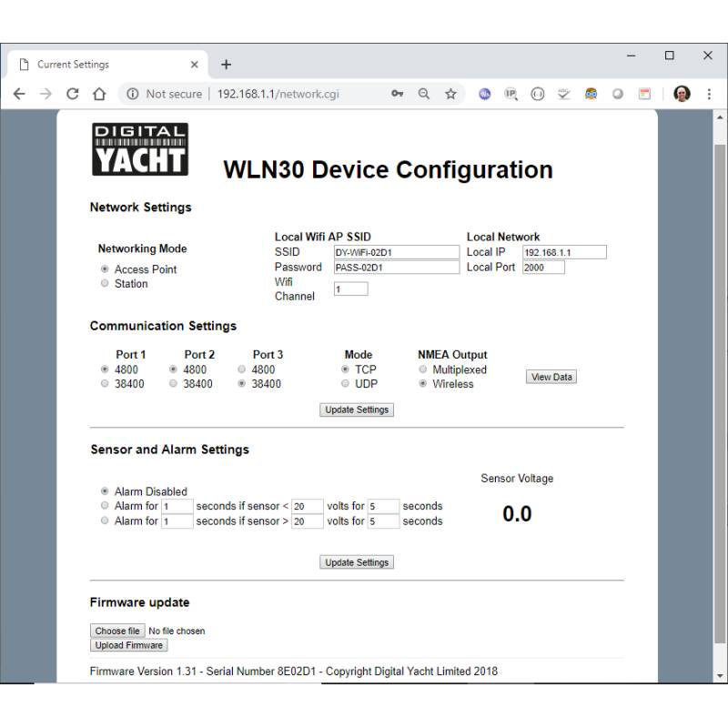This screenshot has height=728, width=728.
Task: Open the IP lookup extension icon
Action: [x=511, y=94]
